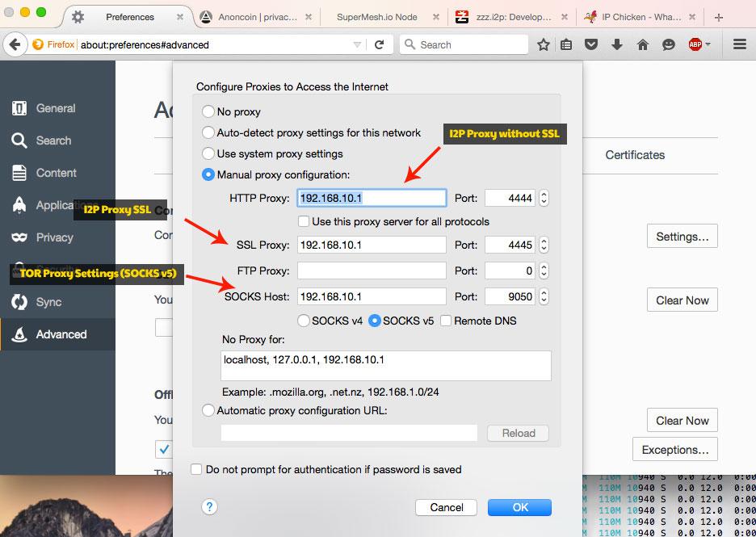Open the Adblock Plus dropdown arrow
Screen dimensions: 756x537
[x=708, y=44]
